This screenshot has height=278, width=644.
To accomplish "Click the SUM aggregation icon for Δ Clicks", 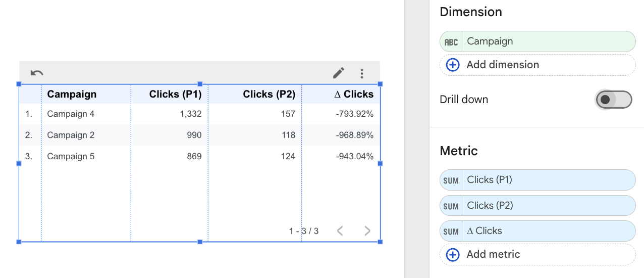I will point(451,231).
